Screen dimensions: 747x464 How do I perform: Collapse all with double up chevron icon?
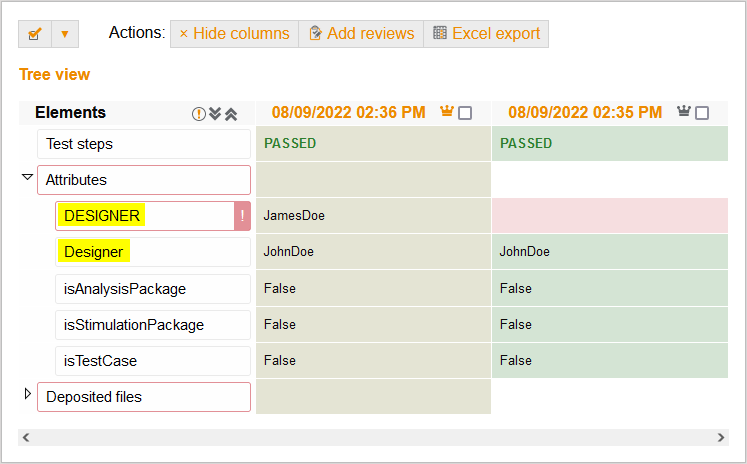click(230, 114)
